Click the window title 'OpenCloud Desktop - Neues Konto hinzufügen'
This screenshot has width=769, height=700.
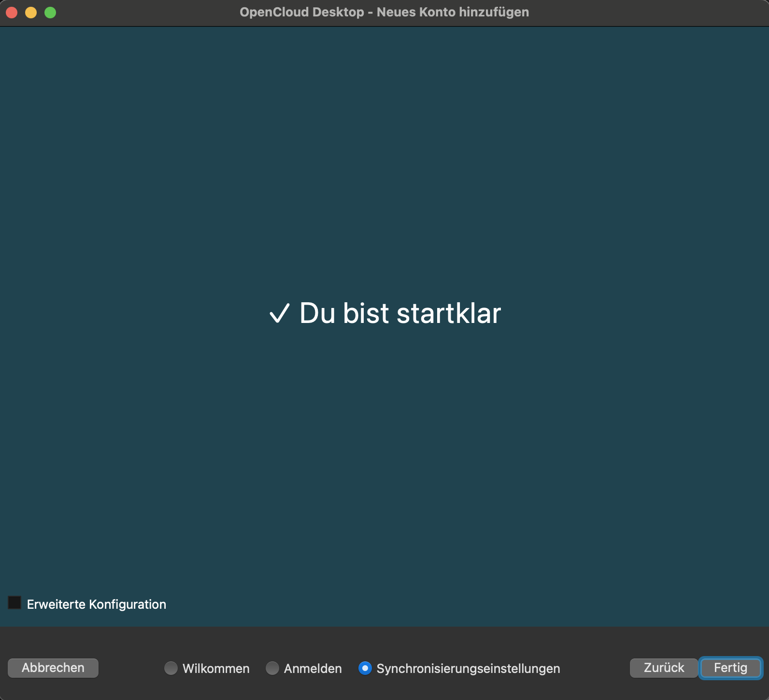pos(384,12)
